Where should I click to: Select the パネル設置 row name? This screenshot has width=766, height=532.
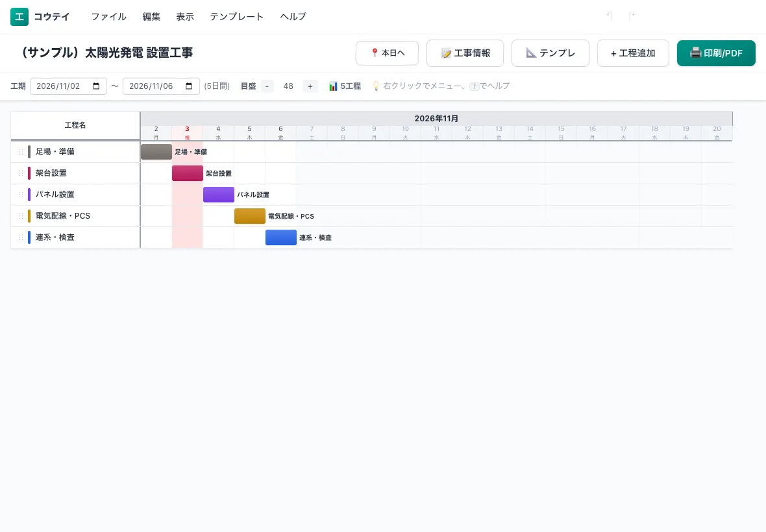point(55,195)
